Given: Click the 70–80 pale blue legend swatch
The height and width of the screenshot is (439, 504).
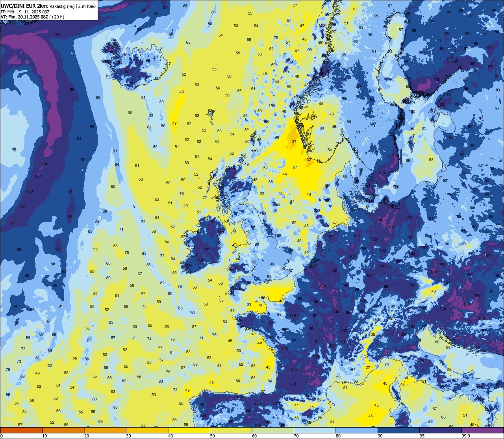Looking at the screenshot, I should pos(315,430).
